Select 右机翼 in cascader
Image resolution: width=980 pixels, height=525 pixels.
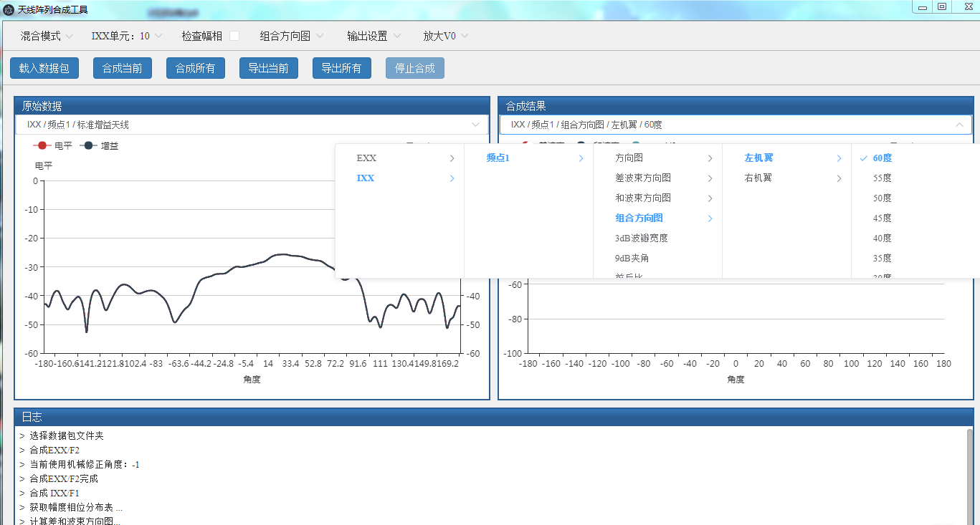786,178
